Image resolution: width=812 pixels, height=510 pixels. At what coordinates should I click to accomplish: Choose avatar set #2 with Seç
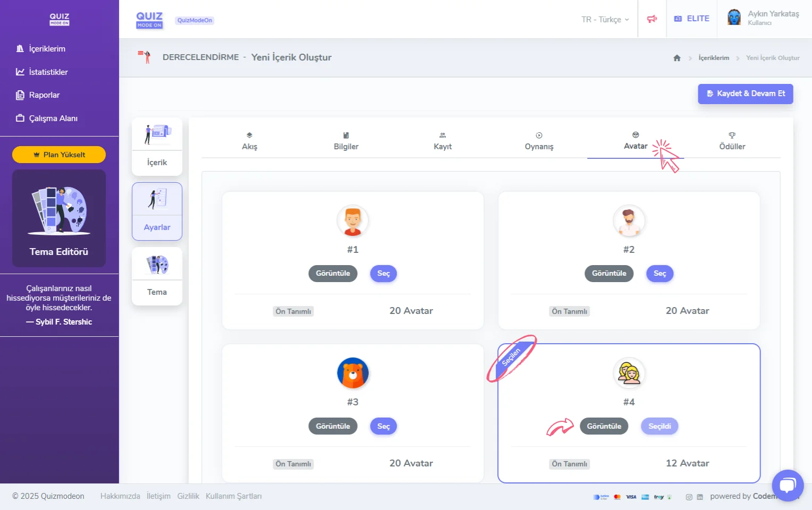[659, 274]
